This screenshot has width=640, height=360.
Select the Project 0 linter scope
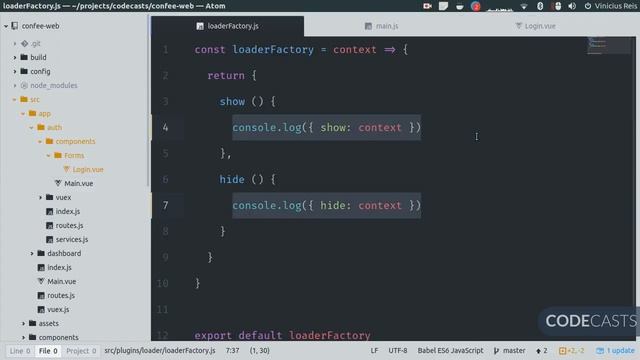81,351
